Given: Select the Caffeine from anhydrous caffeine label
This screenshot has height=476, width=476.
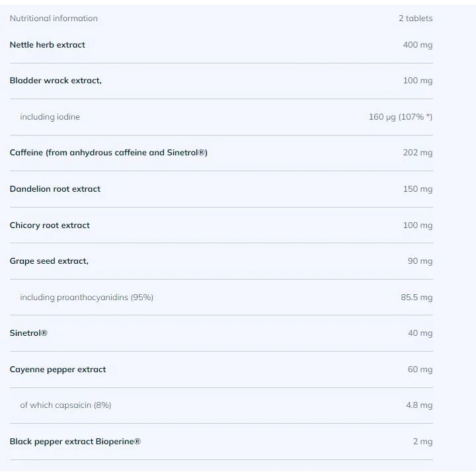Looking at the screenshot, I should click(x=108, y=153).
